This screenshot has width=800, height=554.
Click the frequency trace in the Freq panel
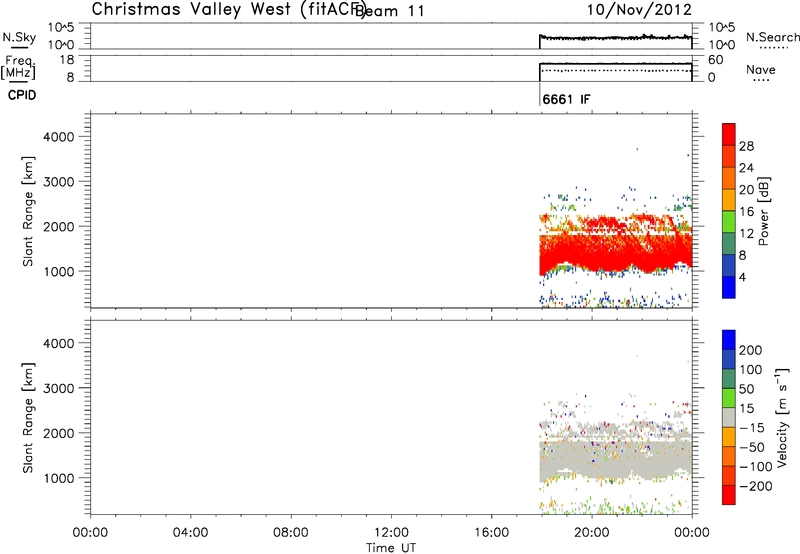(615, 64)
